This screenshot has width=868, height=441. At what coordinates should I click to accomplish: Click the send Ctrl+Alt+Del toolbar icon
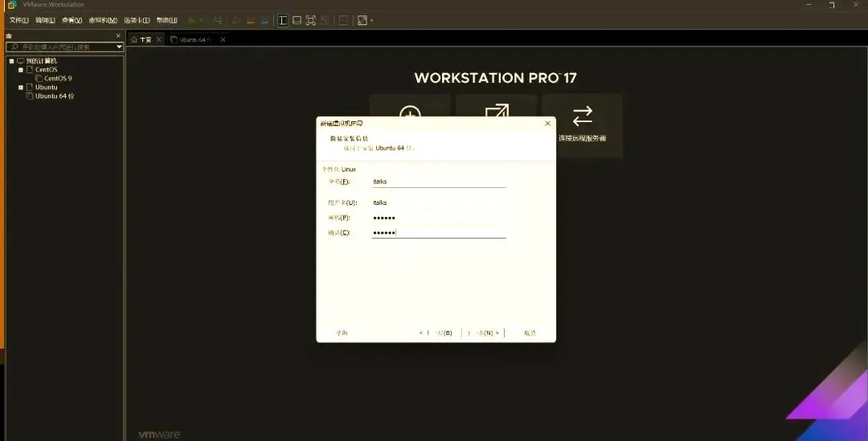(218, 20)
